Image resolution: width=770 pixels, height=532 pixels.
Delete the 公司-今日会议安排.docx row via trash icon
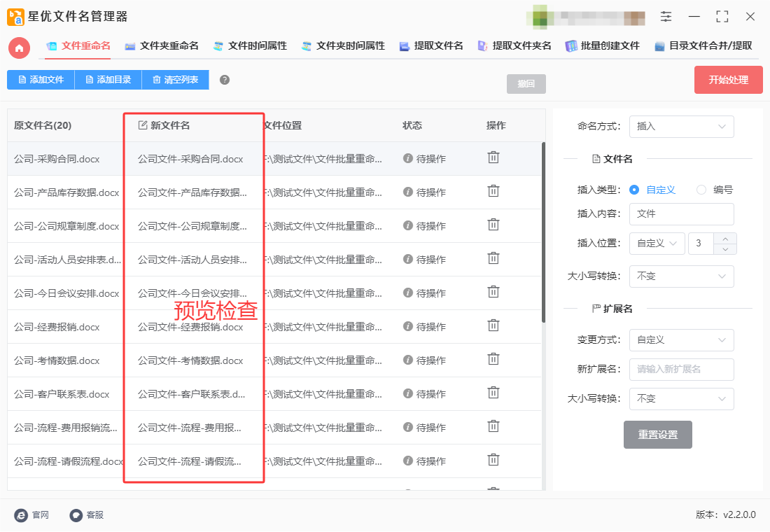(493, 292)
